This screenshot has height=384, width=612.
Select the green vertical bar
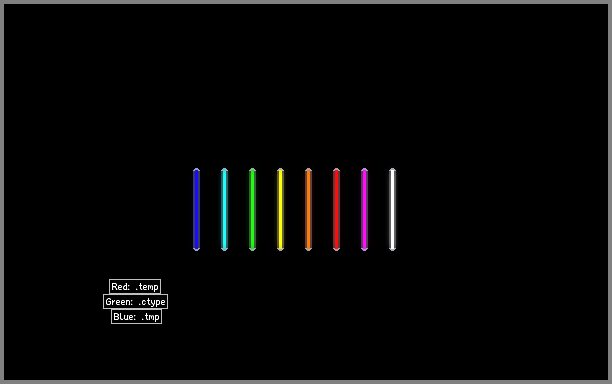253,210
